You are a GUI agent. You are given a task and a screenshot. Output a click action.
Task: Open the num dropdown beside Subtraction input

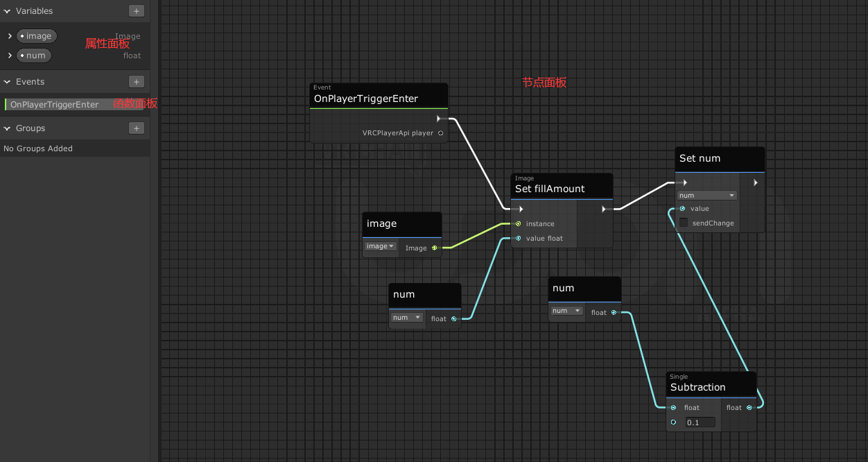tap(566, 311)
